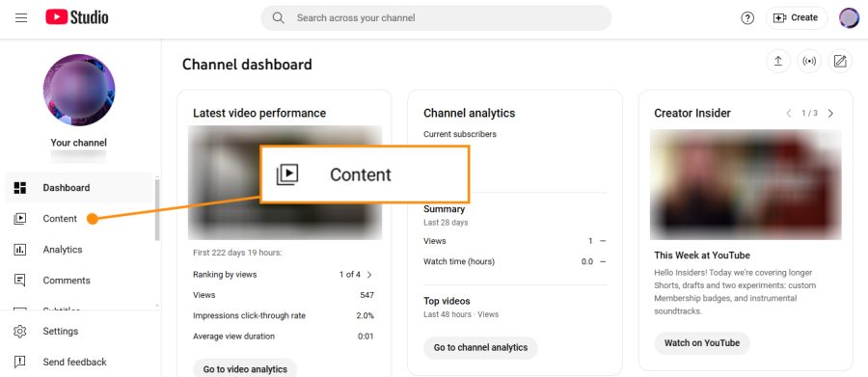This screenshot has height=377, width=868.
Task: Open the help question mark icon
Action: pyautogui.click(x=747, y=18)
